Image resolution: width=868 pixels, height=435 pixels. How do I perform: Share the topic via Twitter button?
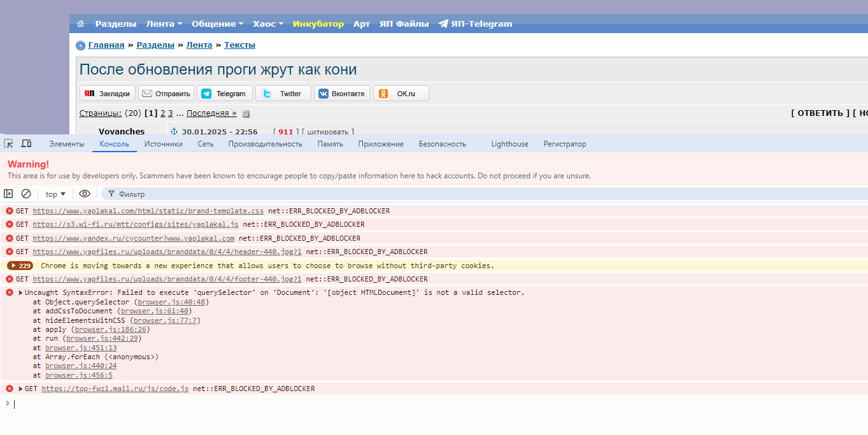(283, 94)
